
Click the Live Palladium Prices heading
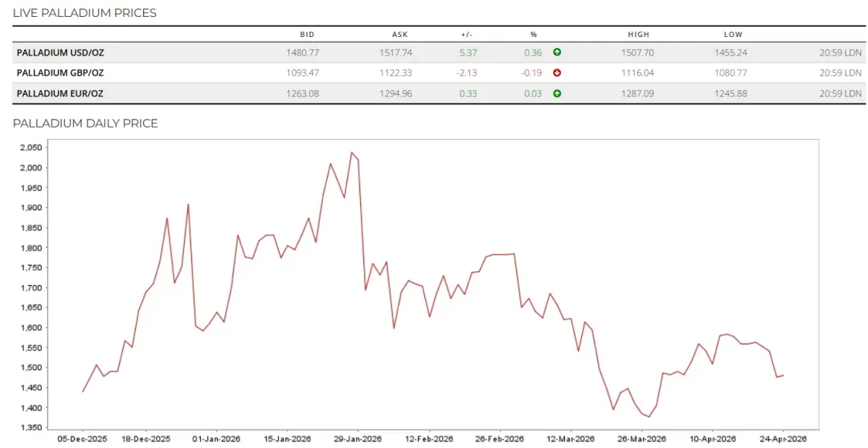pos(84,13)
